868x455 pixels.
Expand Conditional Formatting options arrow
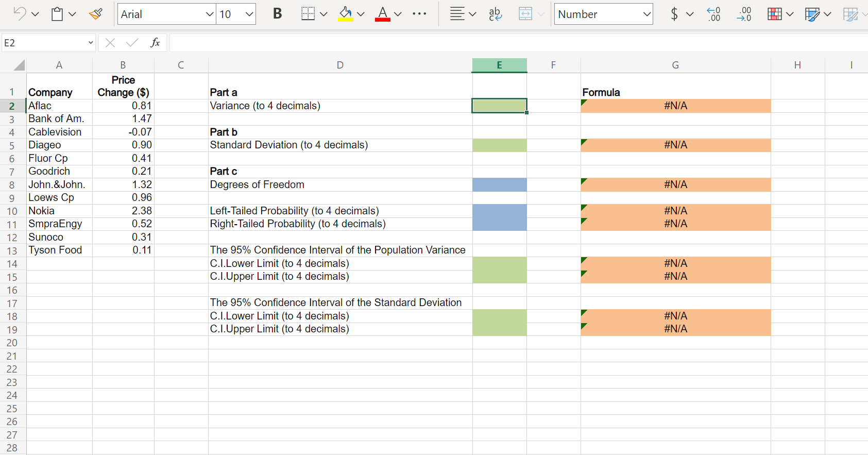coord(790,14)
